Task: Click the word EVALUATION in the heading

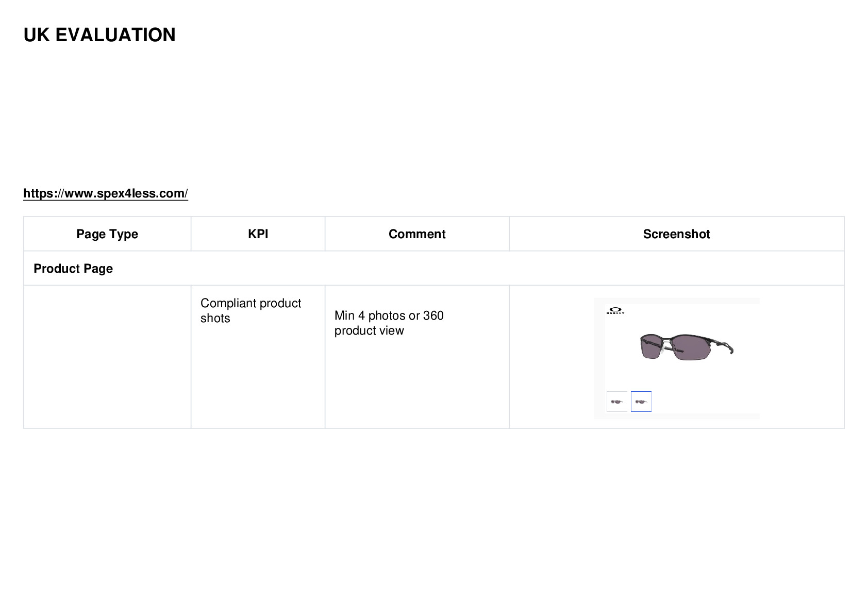Action: pos(115,35)
